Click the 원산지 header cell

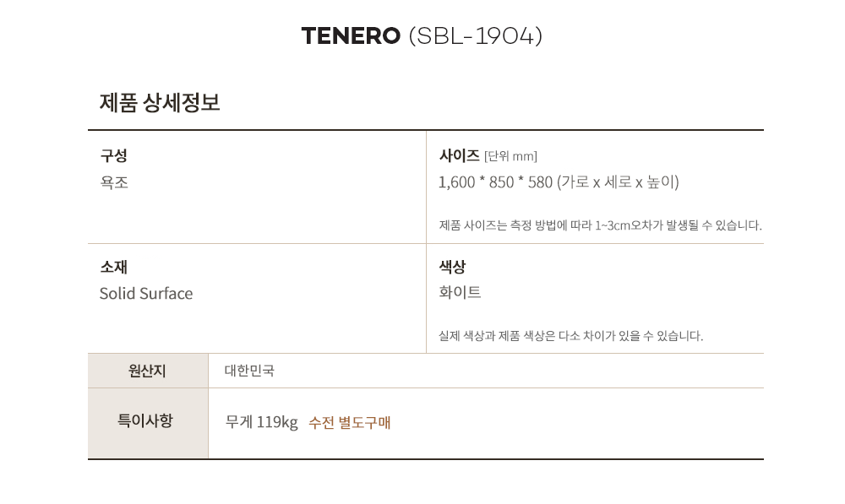(147, 371)
